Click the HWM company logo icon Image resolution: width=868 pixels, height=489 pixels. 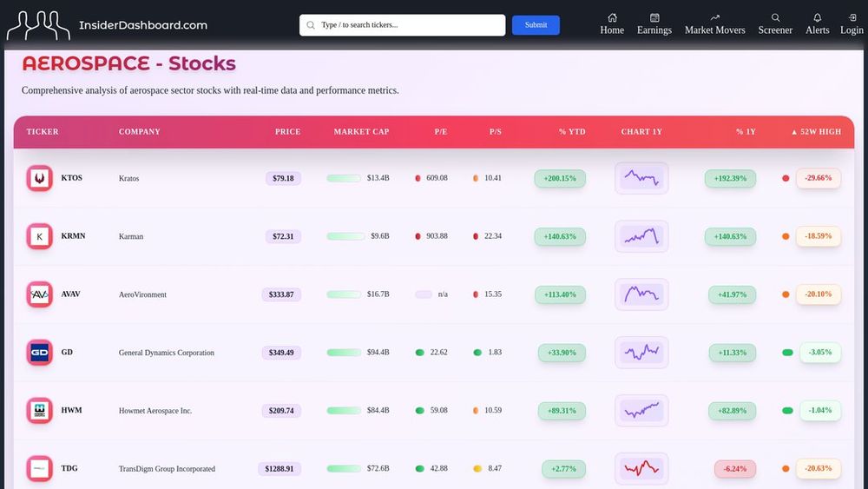tap(39, 410)
